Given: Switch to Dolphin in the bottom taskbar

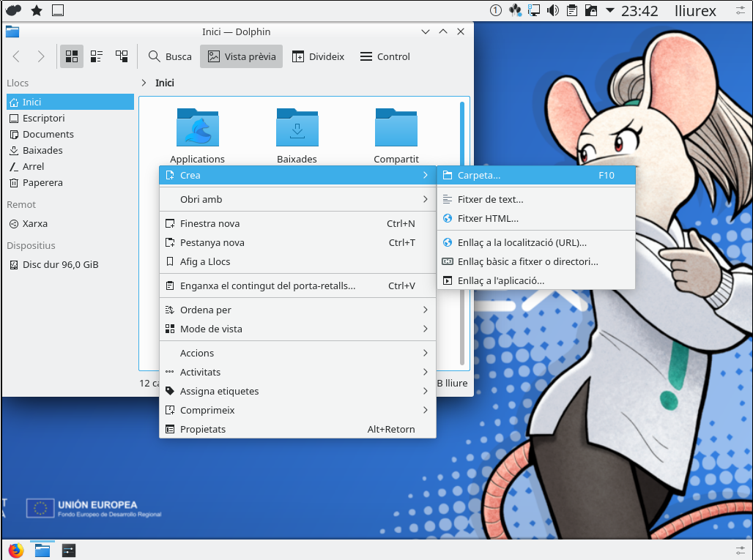Looking at the screenshot, I should 42,550.
